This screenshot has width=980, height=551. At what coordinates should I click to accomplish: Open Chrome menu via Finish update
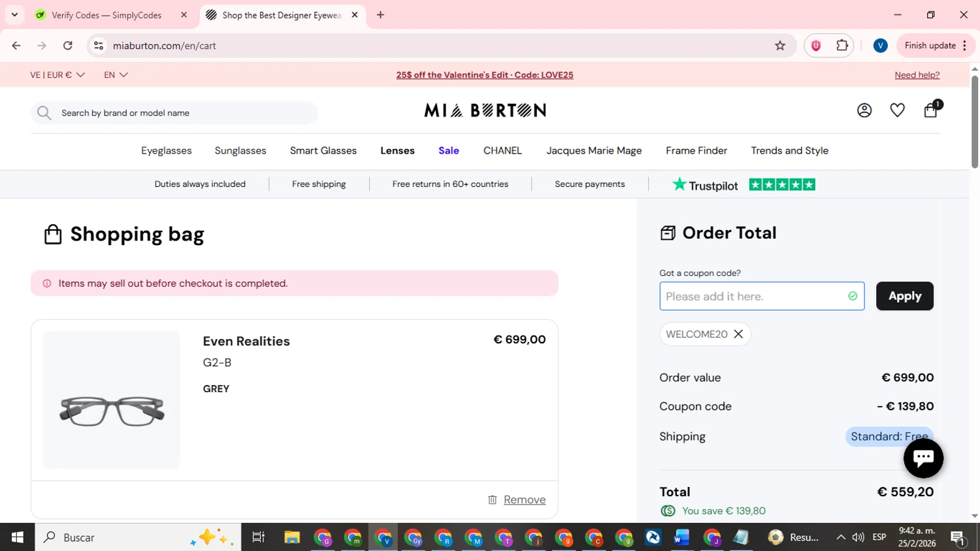tap(936, 46)
